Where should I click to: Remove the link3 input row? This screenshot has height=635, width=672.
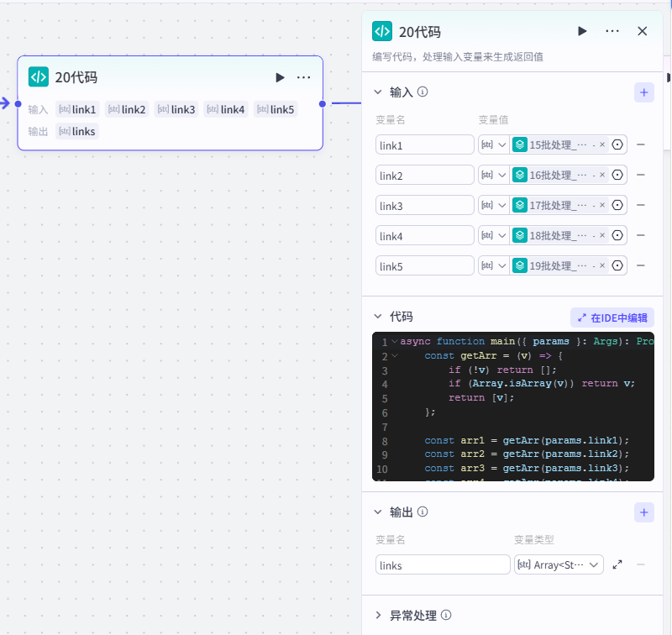[x=641, y=205]
